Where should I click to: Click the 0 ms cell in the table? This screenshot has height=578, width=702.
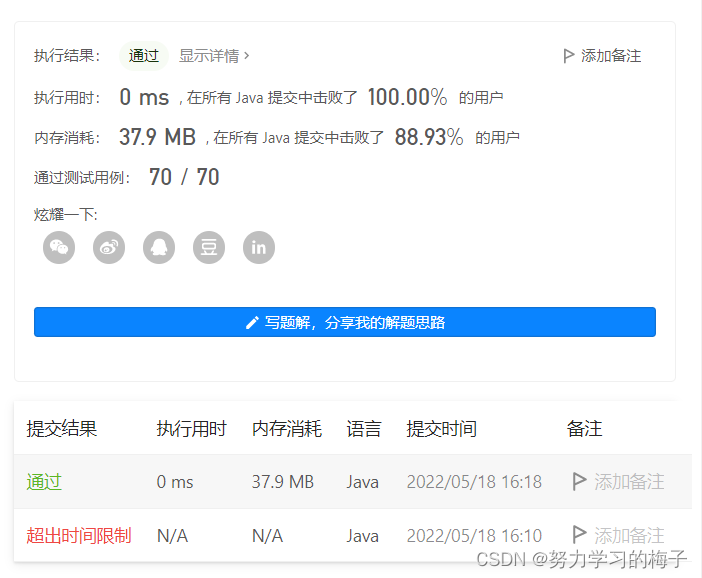[175, 482]
